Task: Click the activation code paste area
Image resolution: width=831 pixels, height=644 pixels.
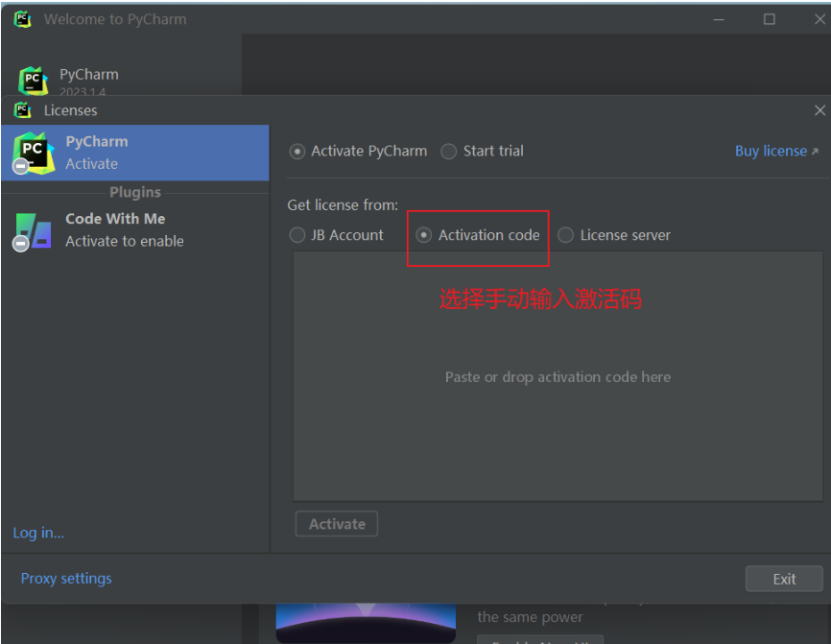Action: [558, 376]
